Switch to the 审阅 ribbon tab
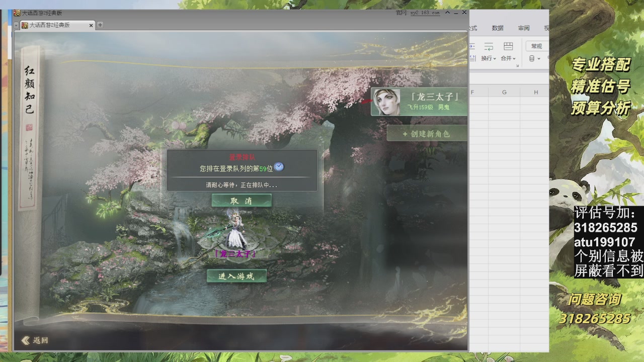The image size is (644, 362). click(x=524, y=28)
